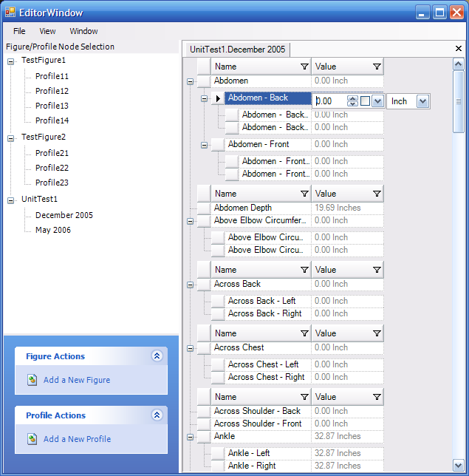This screenshot has width=469, height=476.
Task: Open the View menu
Action: point(47,31)
